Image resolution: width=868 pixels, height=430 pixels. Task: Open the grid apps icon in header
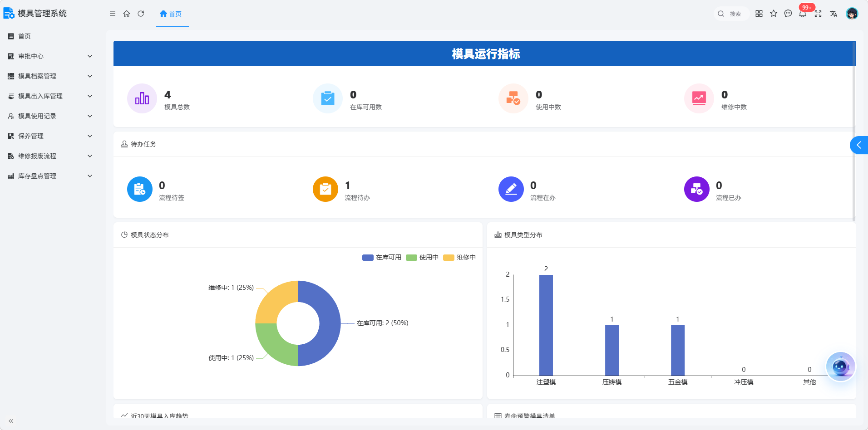(759, 14)
